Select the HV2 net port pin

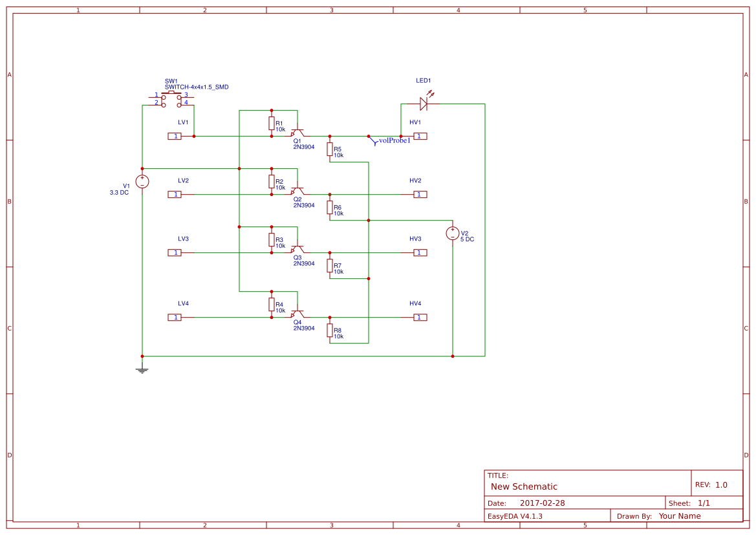[x=419, y=194]
